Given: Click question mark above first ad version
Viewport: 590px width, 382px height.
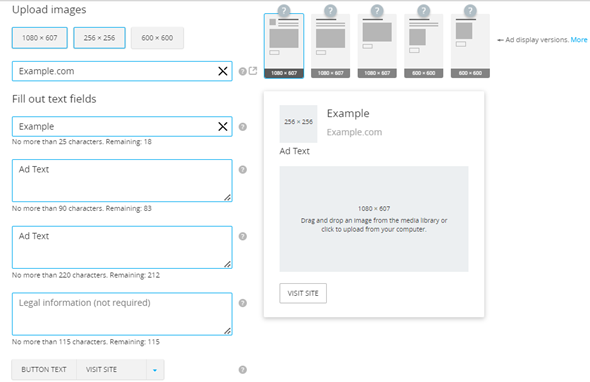Looking at the screenshot, I should pos(284,11).
